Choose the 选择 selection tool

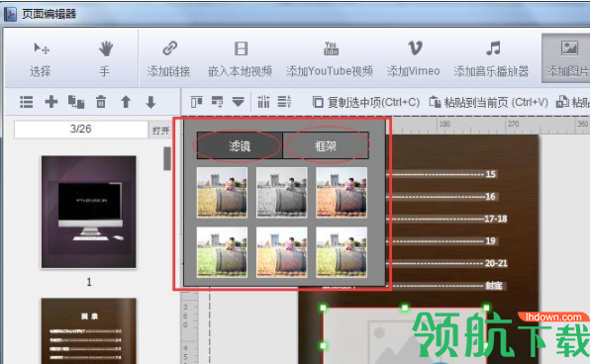41,58
